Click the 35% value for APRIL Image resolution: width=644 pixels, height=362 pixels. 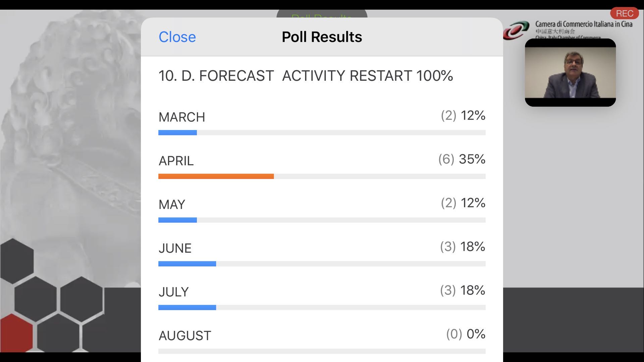tap(472, 159)
